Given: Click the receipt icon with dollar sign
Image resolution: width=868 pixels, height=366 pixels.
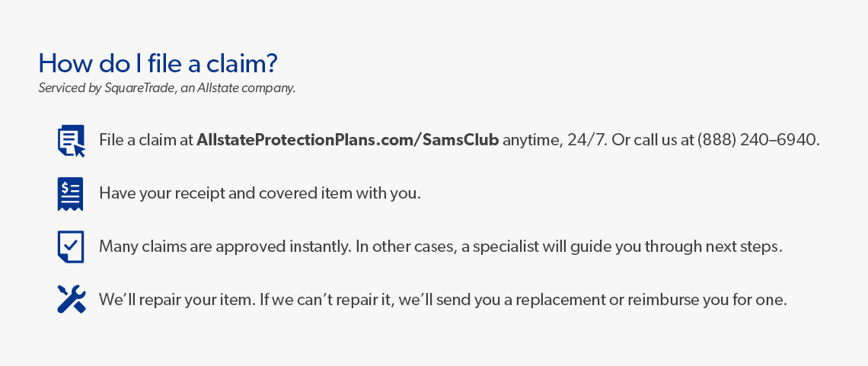Looking at the screenshot, I should 70,194.
